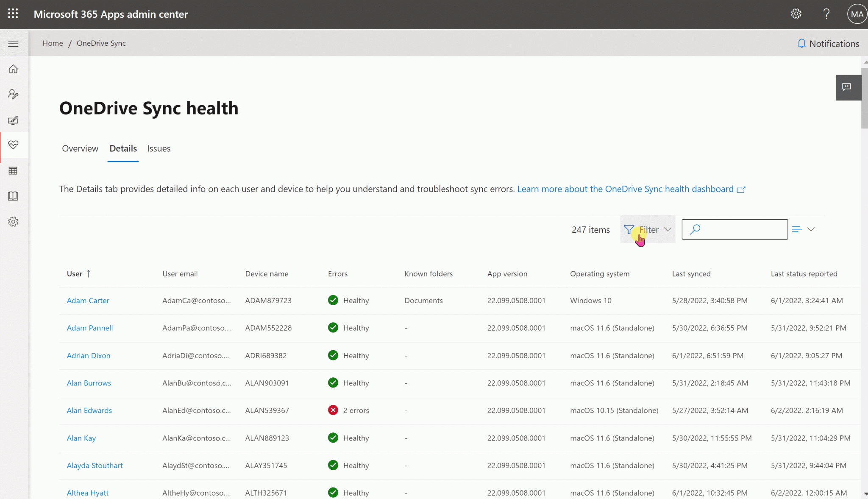
Task: Open Adam Carter's user details
Action: [x=88, y=300]
